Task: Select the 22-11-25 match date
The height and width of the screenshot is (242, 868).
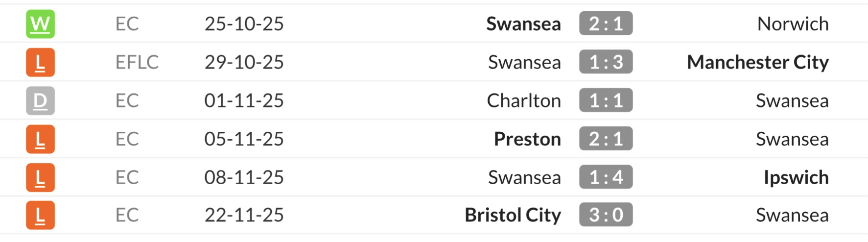Action: (x=244, y=215)
